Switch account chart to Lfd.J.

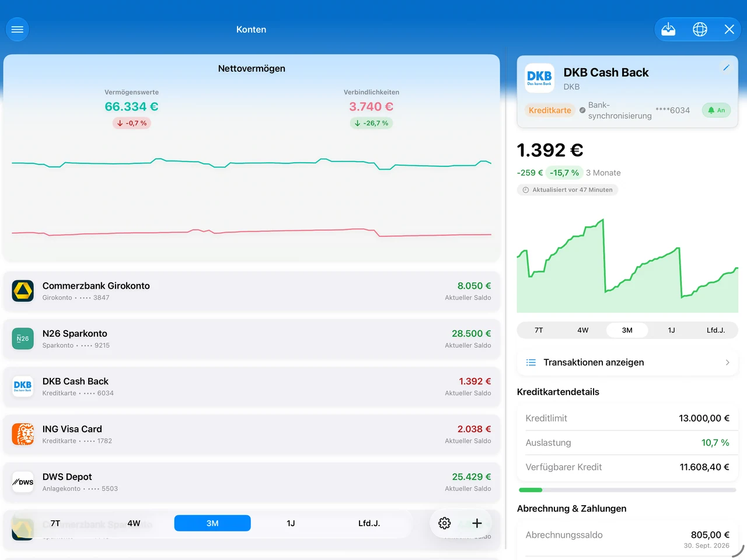point(715,330)
